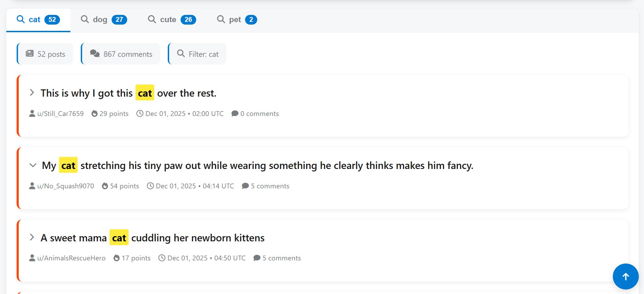Click the 'A sweet mama cat cuddling' post title

click(x=153, y=238)
